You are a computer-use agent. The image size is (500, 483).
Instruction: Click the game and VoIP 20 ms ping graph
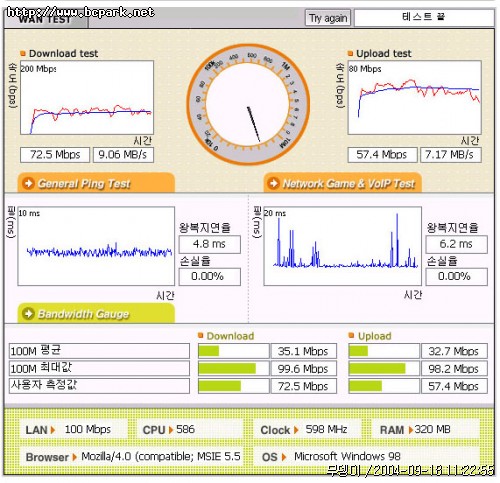342,246
